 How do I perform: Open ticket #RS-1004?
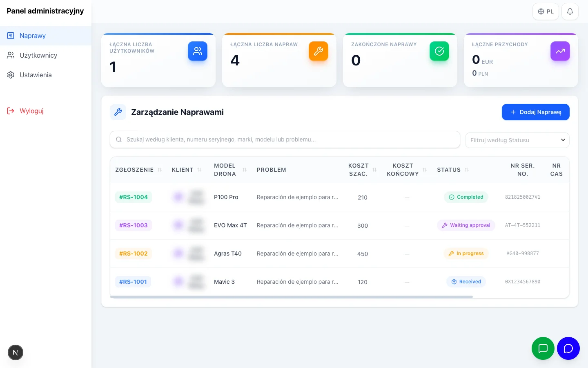click(x=134, y=197)
